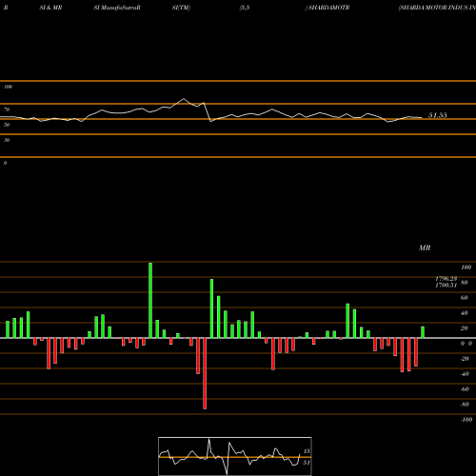Click the 1796.28 price value

(x=446, y=279)
